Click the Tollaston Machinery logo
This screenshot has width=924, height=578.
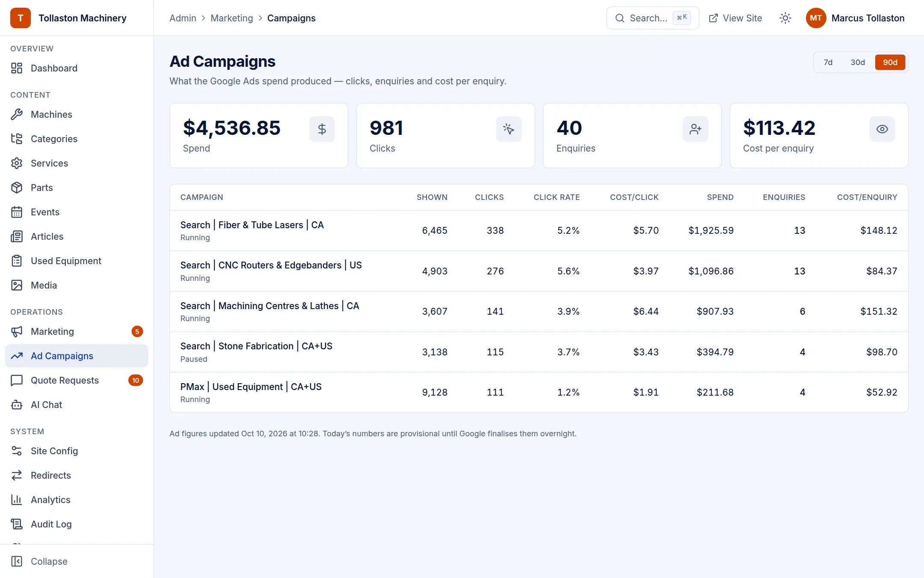tap(21, 18)
